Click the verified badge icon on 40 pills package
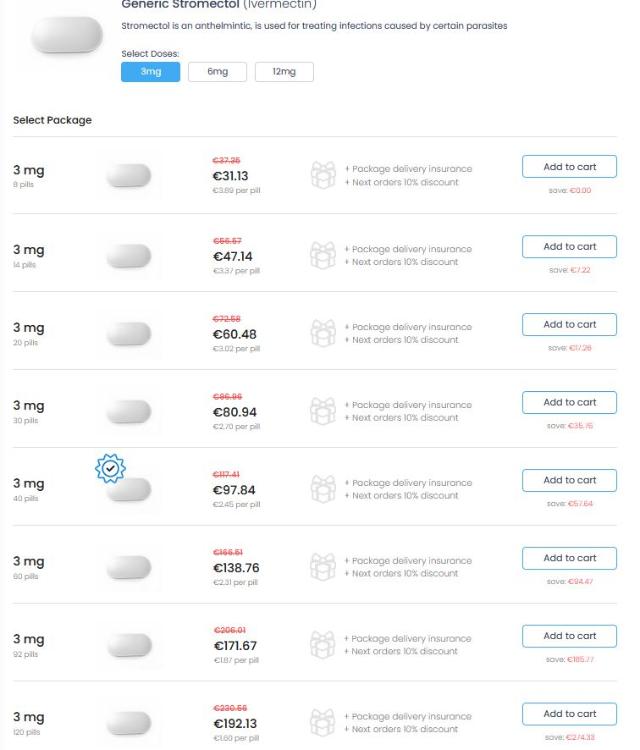640x750 pixels. 111,468
